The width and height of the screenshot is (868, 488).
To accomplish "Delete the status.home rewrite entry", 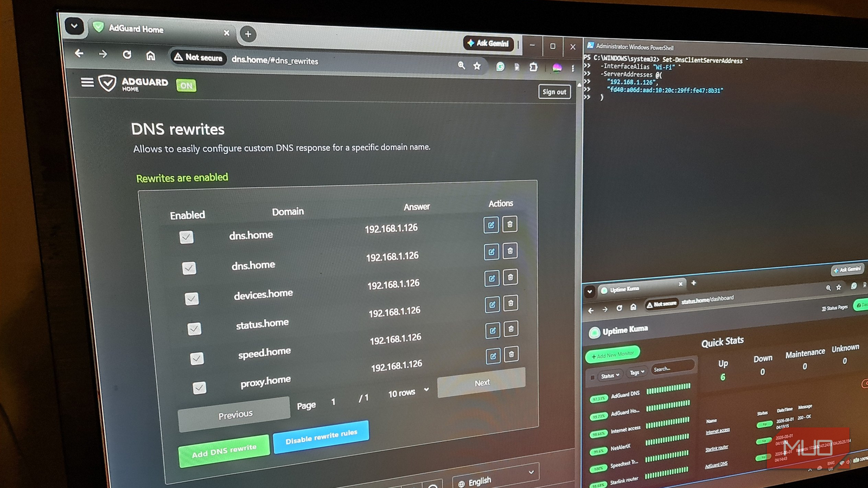I will click(x=510, y=303).
